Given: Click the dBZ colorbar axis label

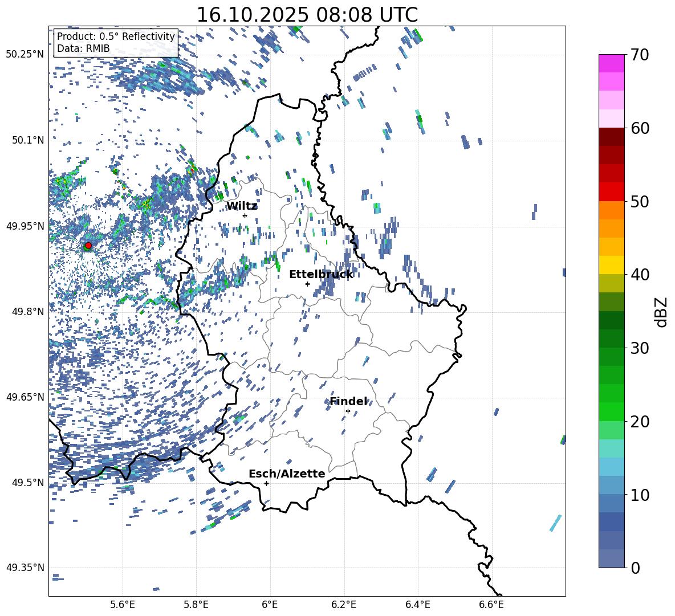Looking at the screenshot, I should tap(662, 312).
